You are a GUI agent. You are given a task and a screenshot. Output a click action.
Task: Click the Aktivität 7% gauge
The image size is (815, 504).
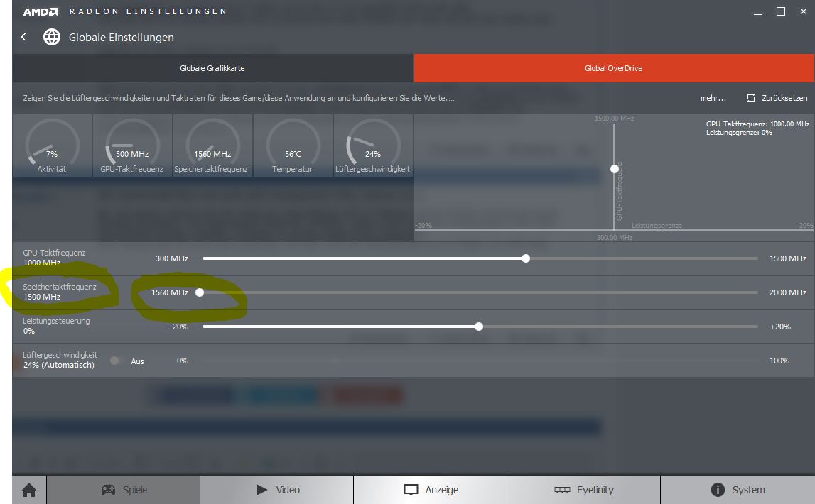52,146
